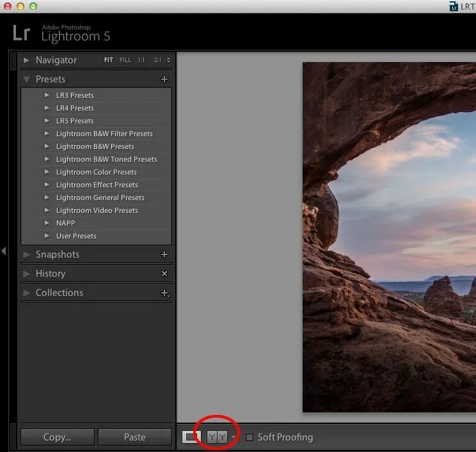Image resolution: width=476 pixels, height=452 pixels.
Task: Expand the Snapshots panel
Action: coord(26,254)
